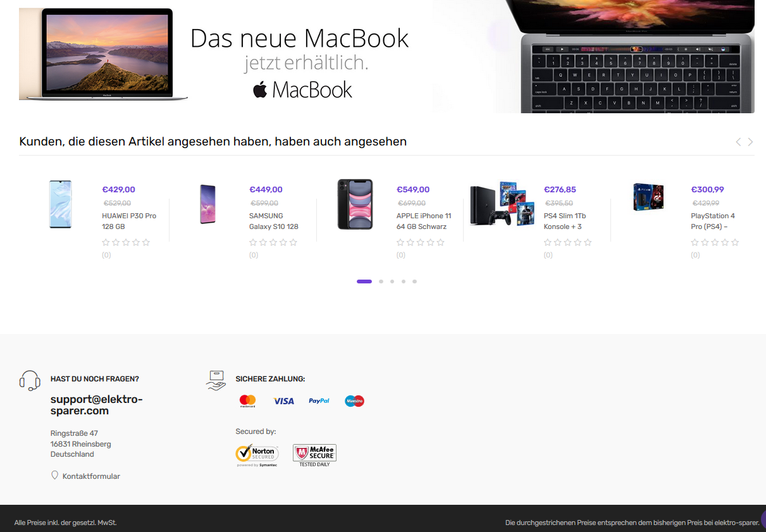Click the location pin beside Kontaktformular
The image size is (766, 532).
(54, 475)
